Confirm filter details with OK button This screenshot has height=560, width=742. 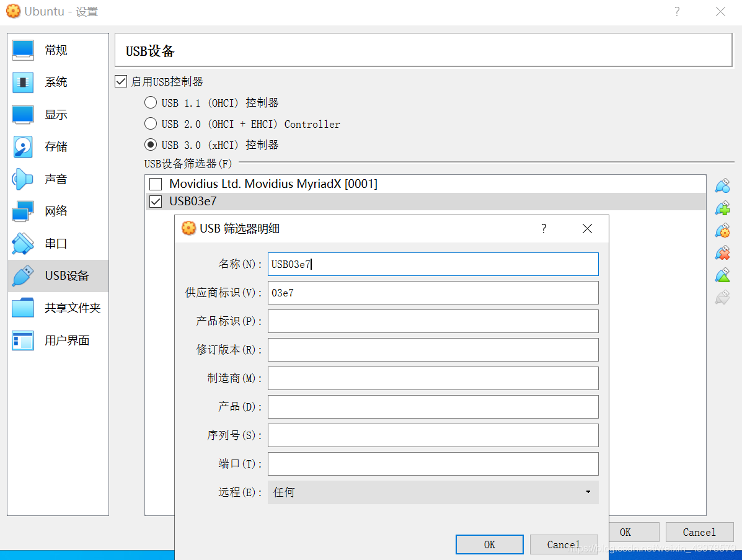[x=489, y=544]
